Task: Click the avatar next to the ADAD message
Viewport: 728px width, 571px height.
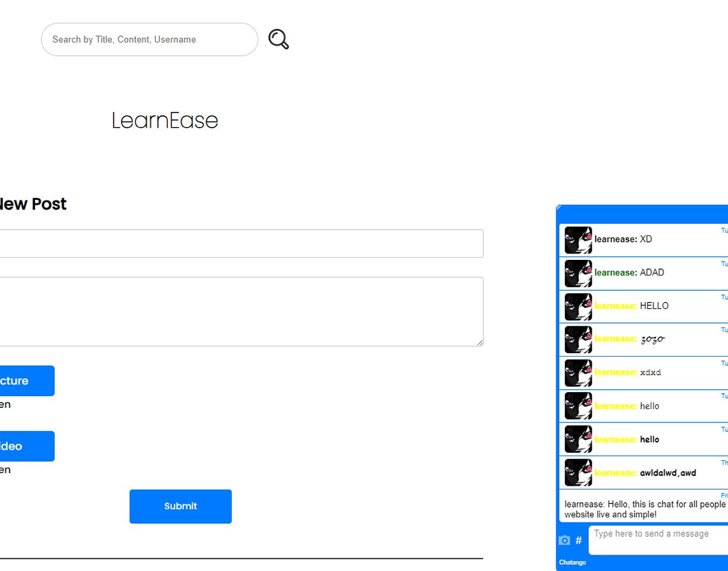Action: [x=578, y=273]
